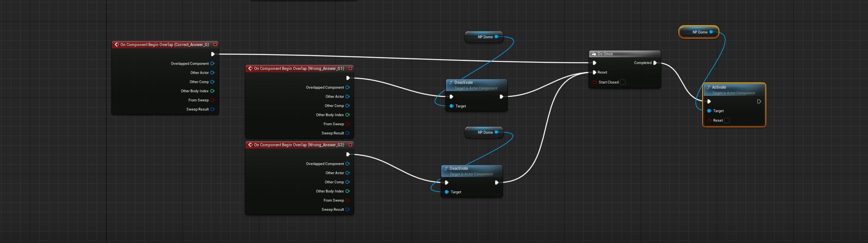The height and width of the screenshot is (243, 868).
Task: Click From Sweep pin on Correct_Answer_G event
Action: click(x=212, y=100)
